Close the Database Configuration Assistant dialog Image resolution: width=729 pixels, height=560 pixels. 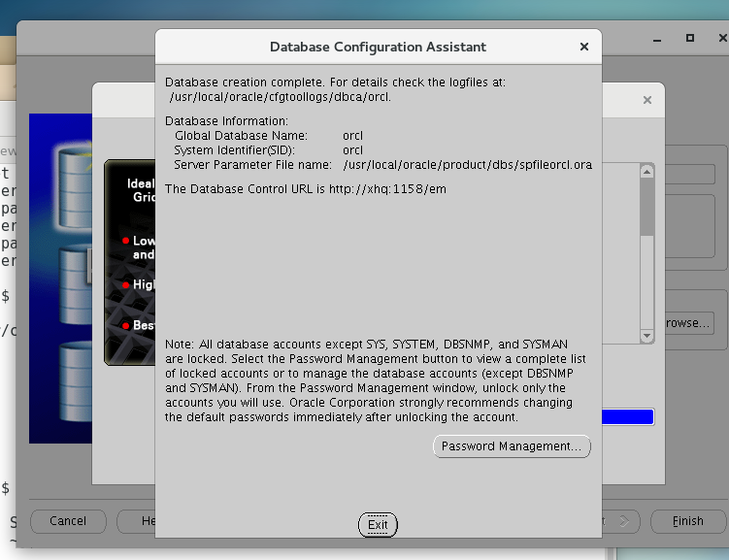tap(584, 47)
